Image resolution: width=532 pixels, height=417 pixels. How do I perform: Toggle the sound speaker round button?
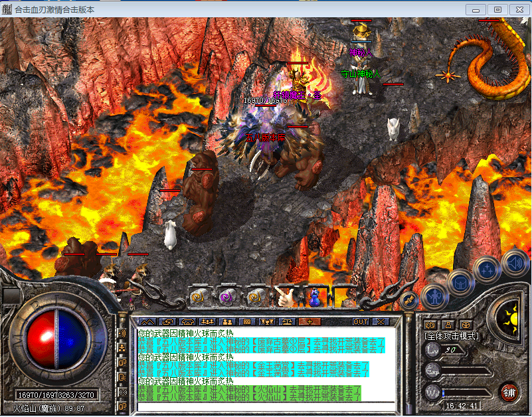[x=514, y=263]
